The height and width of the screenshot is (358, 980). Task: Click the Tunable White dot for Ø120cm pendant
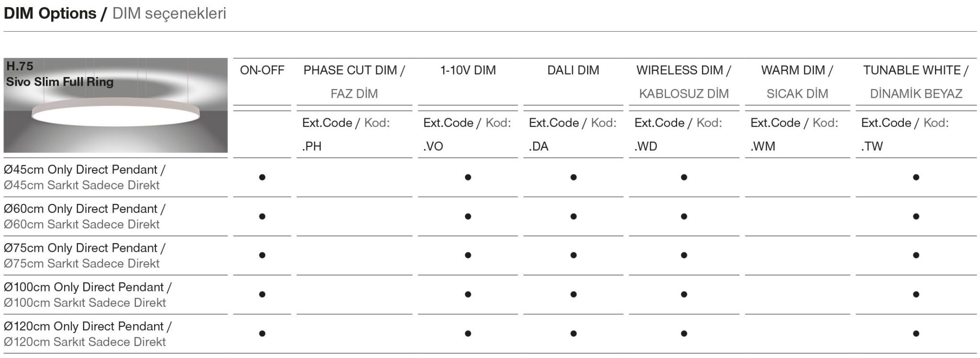(916, 334)
